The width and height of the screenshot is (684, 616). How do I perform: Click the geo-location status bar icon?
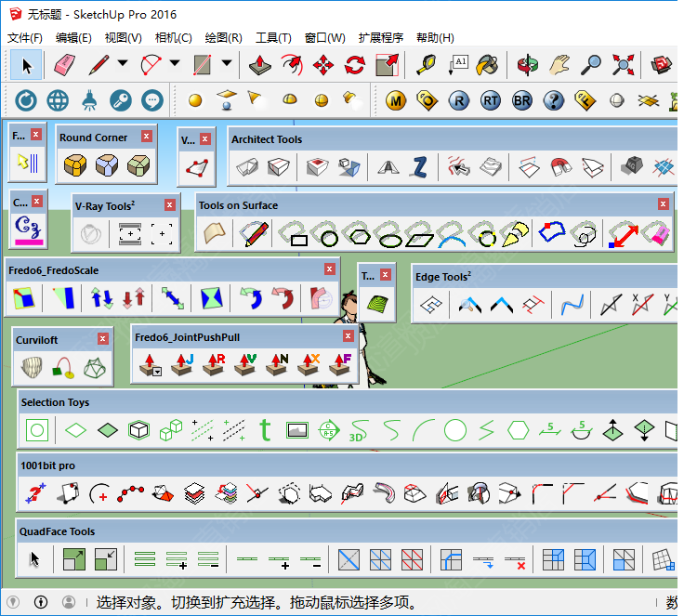[x=13, y=602]
